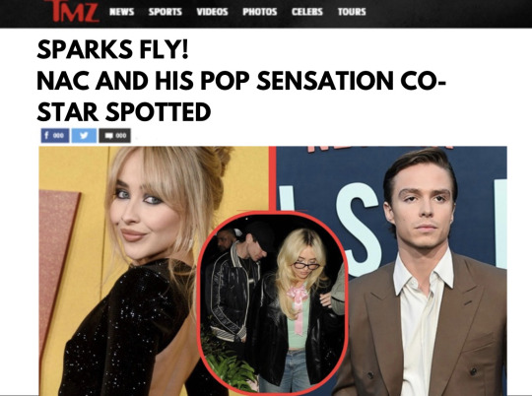Click the "SPARKS FLY!" headline text
The width and height of the screenshot is (532, 396).
point(112,49)
